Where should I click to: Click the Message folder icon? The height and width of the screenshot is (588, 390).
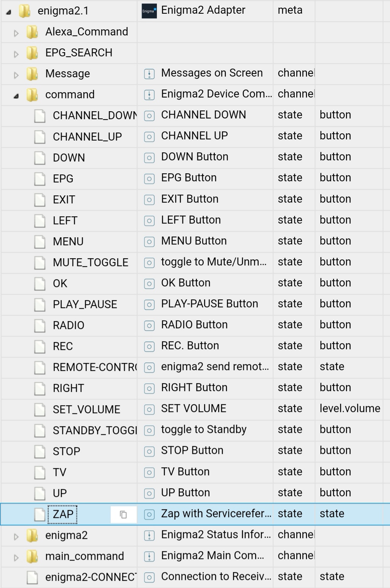pyautogui.click(x=32, y=74)
